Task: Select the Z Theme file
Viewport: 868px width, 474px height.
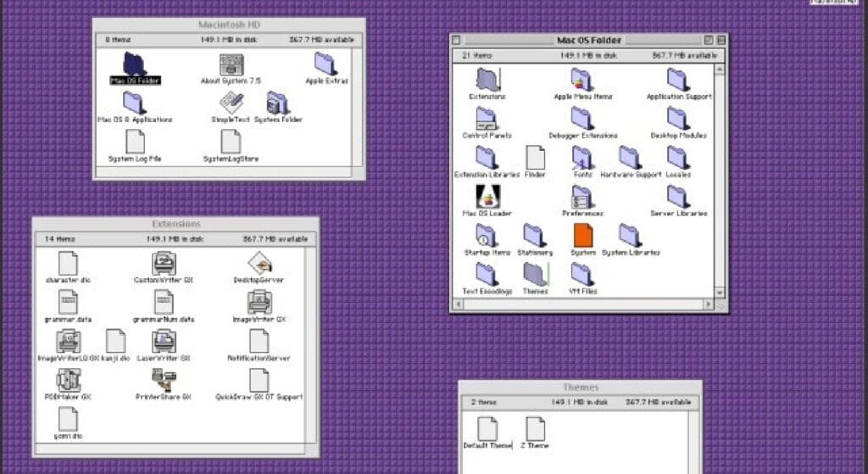Action: 536,429
